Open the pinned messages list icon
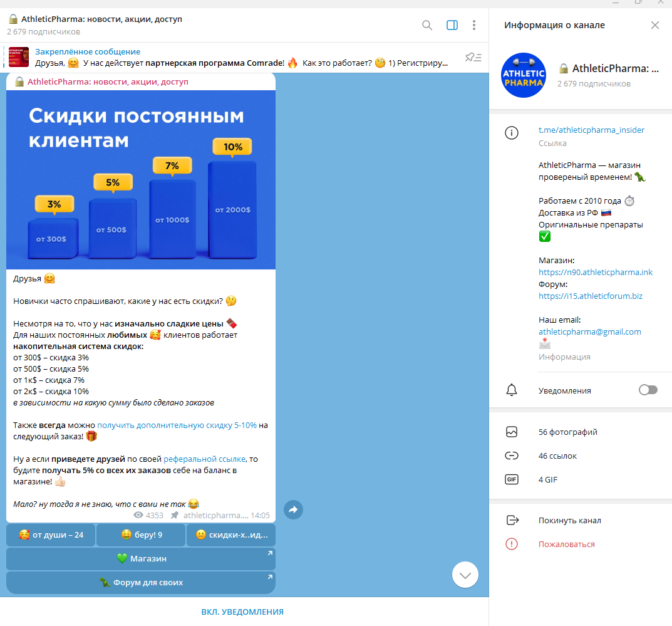Image resolution: width=672 pixels, height=626 pixels. tap(473, 58)
